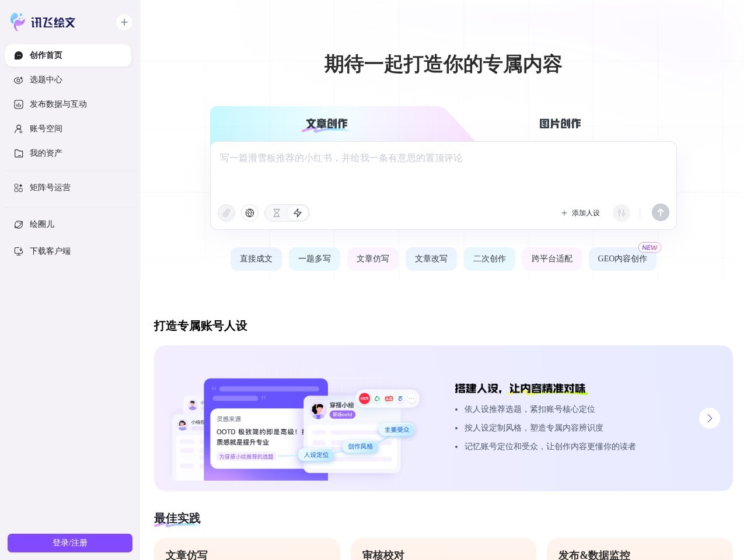Select the 文章创作 tab
The height and width of the screenshot is (560, 747).
click(326, 124)
